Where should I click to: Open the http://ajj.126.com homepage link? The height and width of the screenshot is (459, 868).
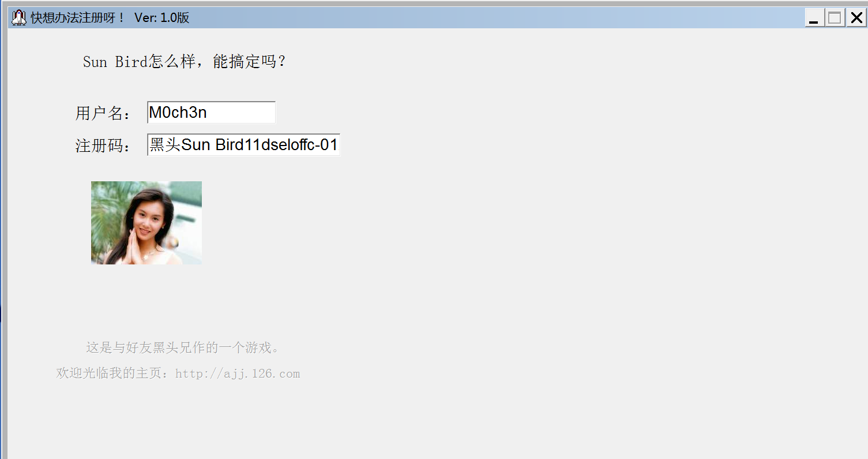(238, 374)
